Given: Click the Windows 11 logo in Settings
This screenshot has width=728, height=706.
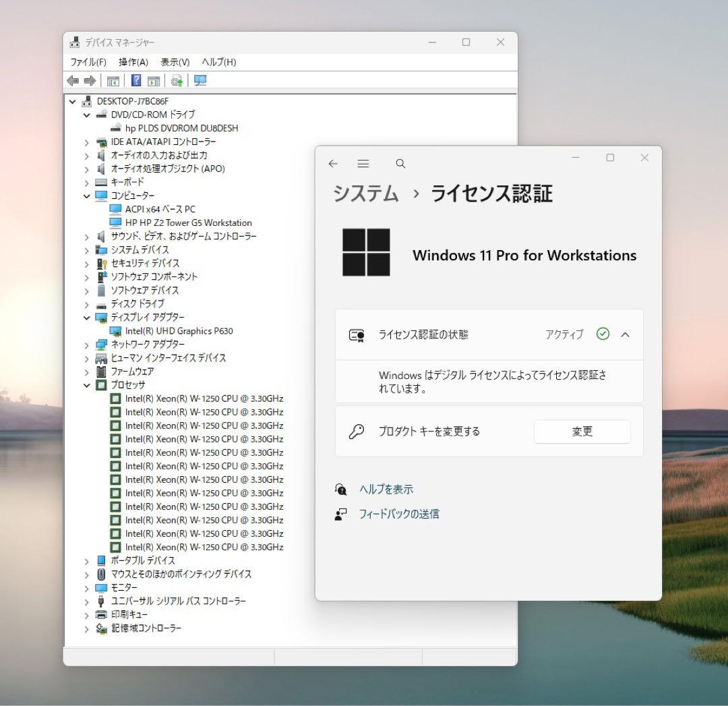Looking at the screenshot, I should 366,252.
